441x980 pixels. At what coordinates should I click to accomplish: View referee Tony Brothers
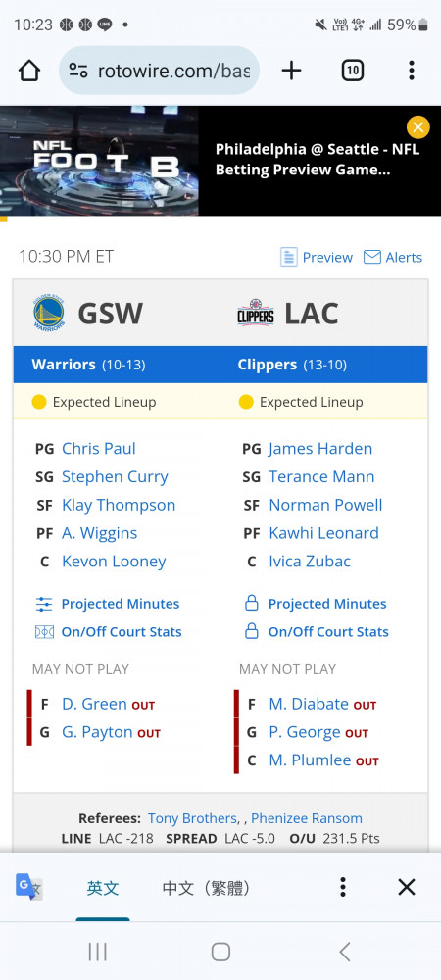tap(192, 818)
